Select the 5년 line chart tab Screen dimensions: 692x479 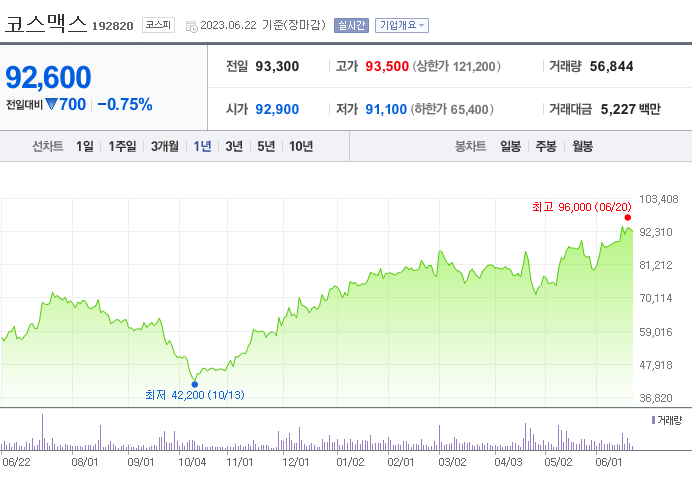tap(266, 146)
